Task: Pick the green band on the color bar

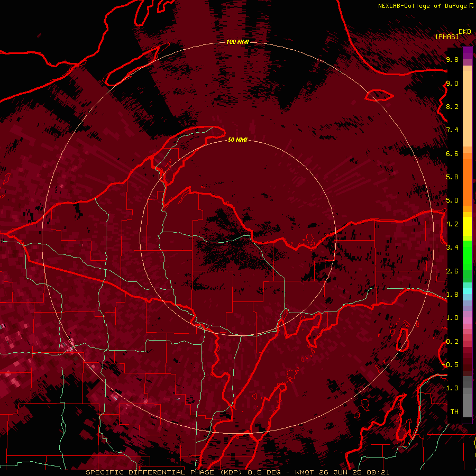Action: click(467, 255)
